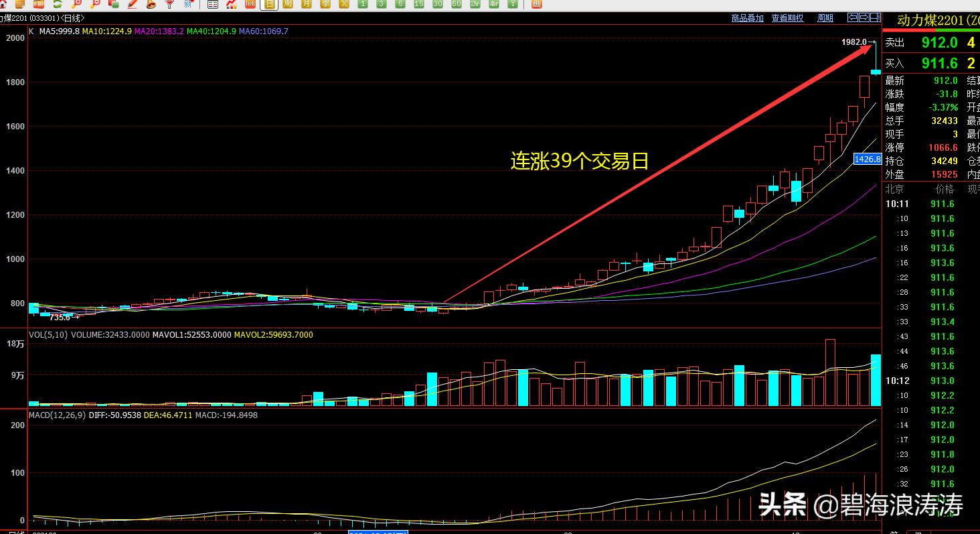Image resolution: width=980 pixels, height=534 pixels.
Task: Click the 价格 price column header
Action: 945,190
